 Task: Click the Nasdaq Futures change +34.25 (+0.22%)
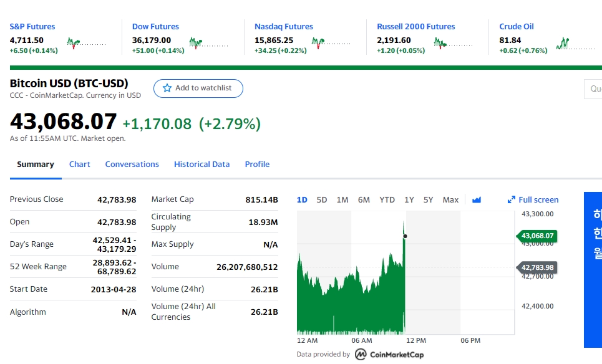click(280, 50)
